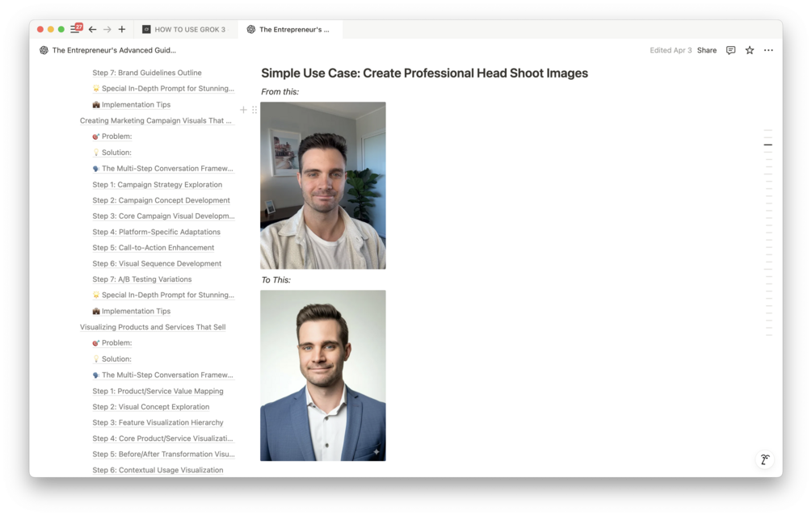The width and height of the screenshot is (812, 516).
Task: Open The Entrepreneur's Advanced Guid... breadcrumb title
Action: point(114,50)
